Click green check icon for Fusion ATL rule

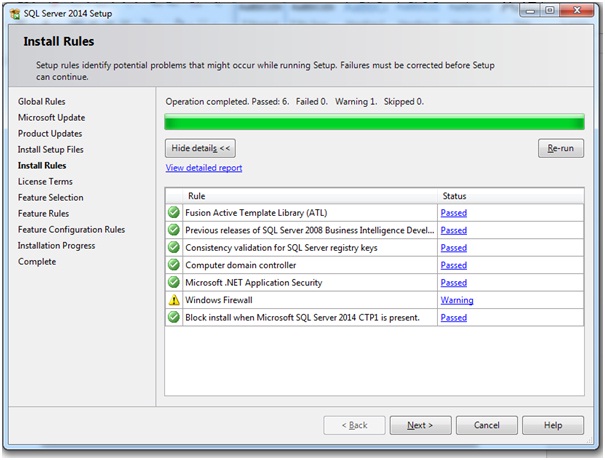[174, 212]
